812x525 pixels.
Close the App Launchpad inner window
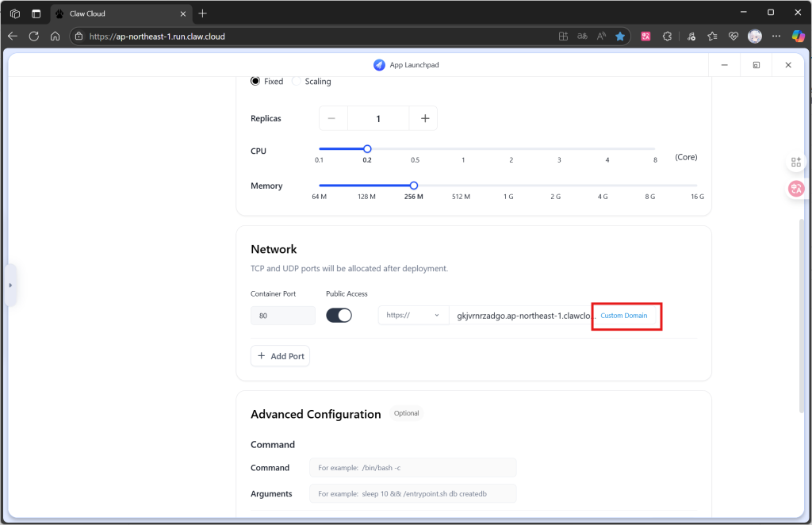point(788,65)
